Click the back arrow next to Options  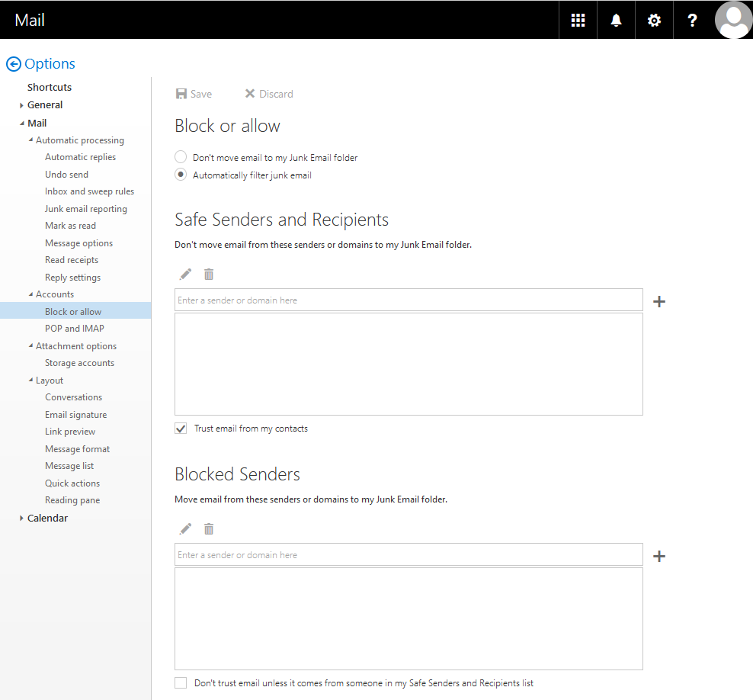(13, 64)
